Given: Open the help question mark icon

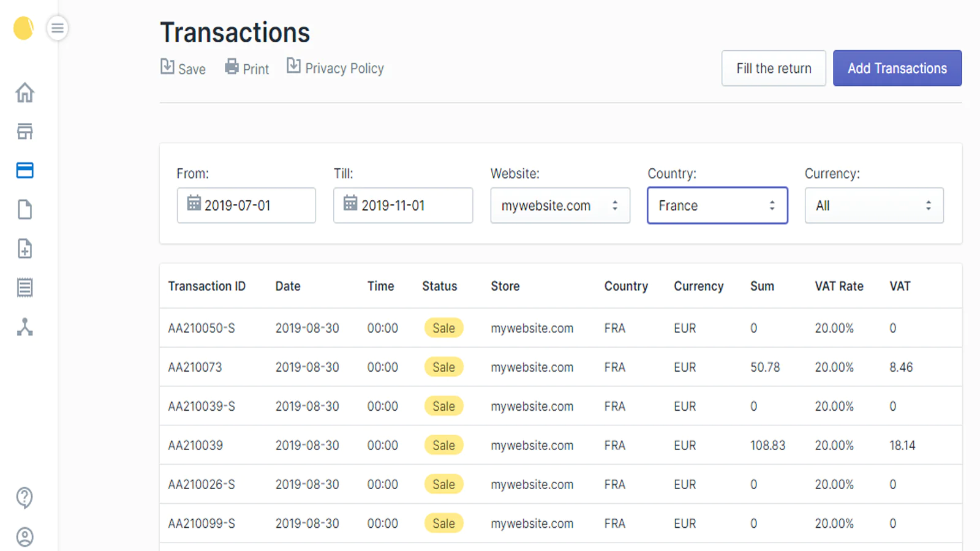Looking at the screenshot, I should tap(24, 498).
